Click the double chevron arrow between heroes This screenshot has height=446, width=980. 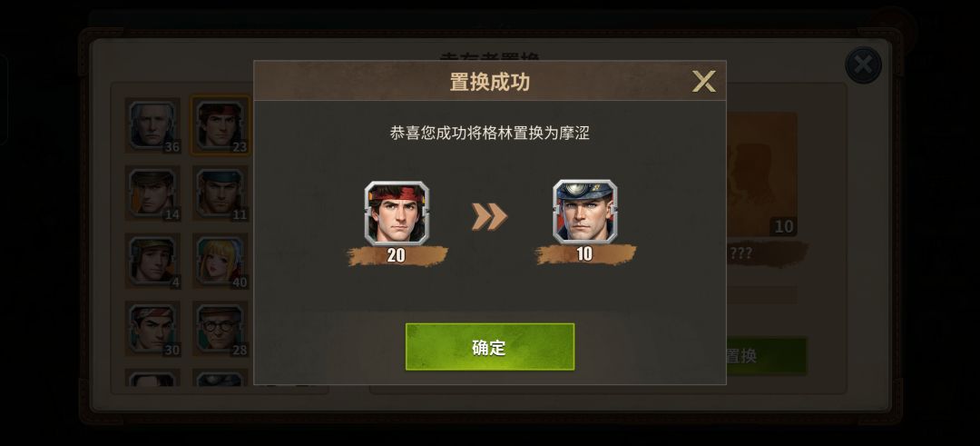point(489,216)
